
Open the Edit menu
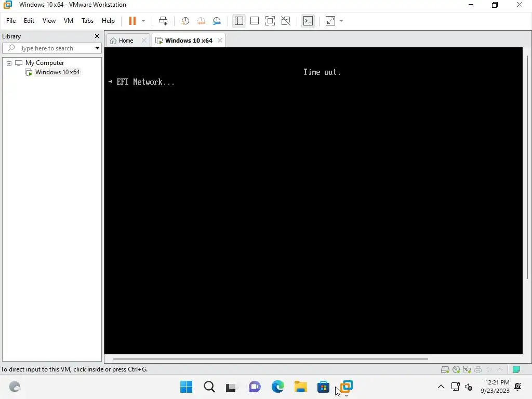pyautogui.click(x=29, y=21)
